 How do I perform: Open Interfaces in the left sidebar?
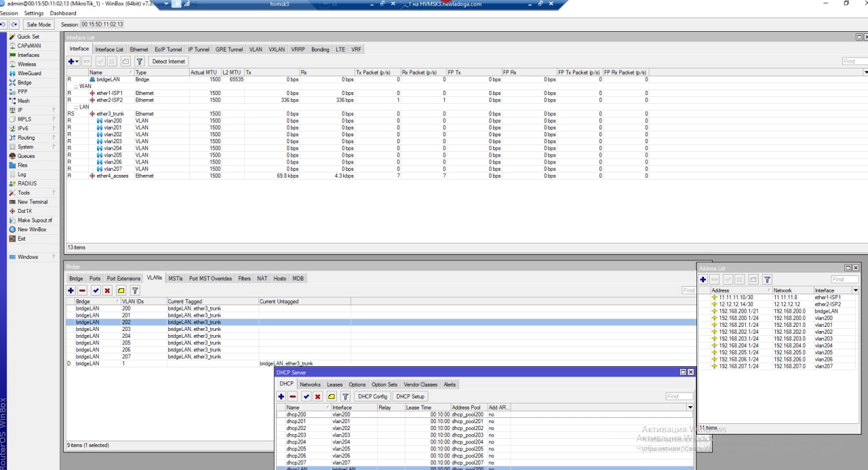tap(28, 55)
